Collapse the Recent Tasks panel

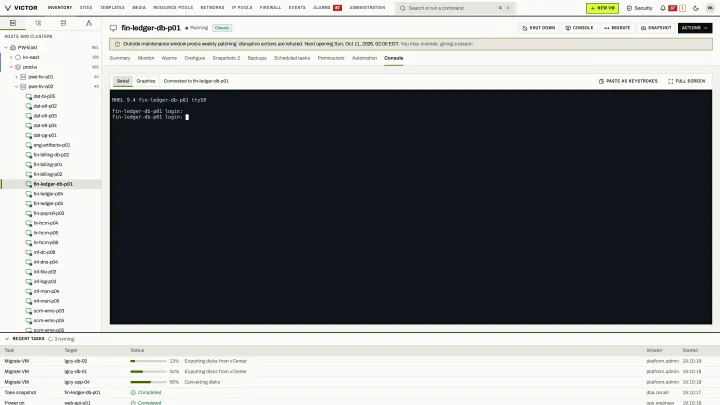click(7, 339)
